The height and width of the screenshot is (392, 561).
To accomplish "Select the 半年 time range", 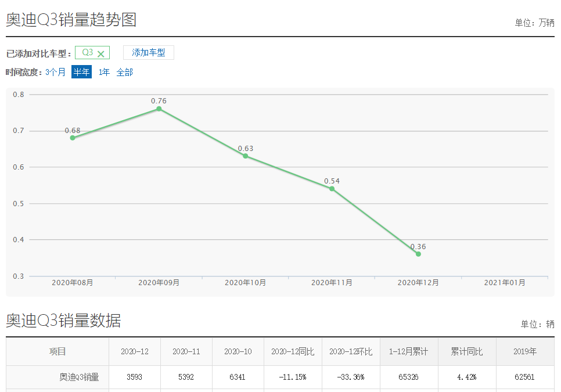I will point(81,72).
